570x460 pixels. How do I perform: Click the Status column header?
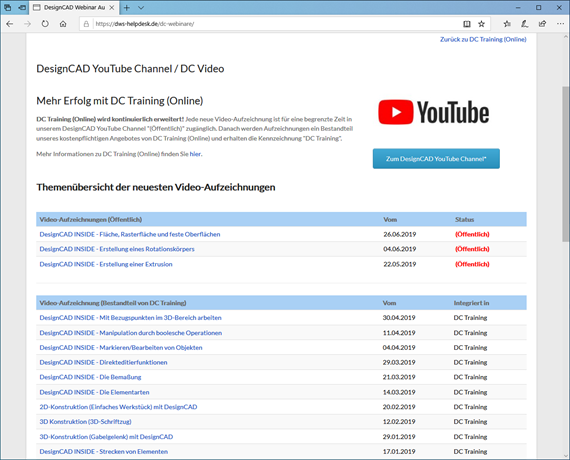[464, 220]
